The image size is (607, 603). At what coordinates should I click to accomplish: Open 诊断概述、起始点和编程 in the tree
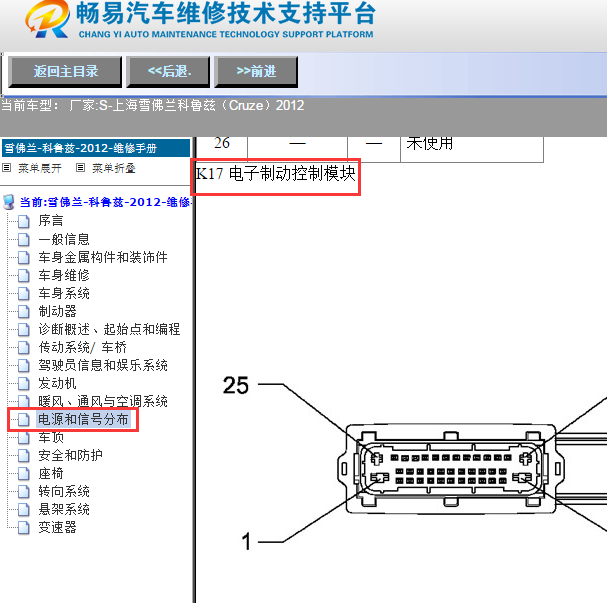click(109, 329)
